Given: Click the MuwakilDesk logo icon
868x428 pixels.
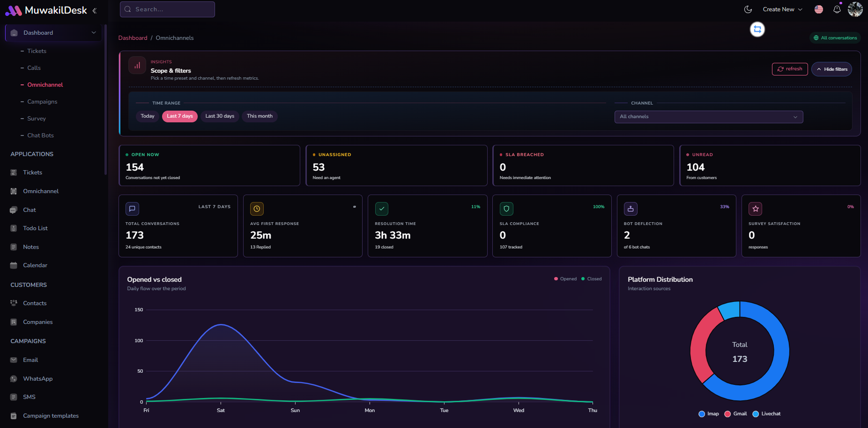Looking at the screenshot, I should [13, 10].
